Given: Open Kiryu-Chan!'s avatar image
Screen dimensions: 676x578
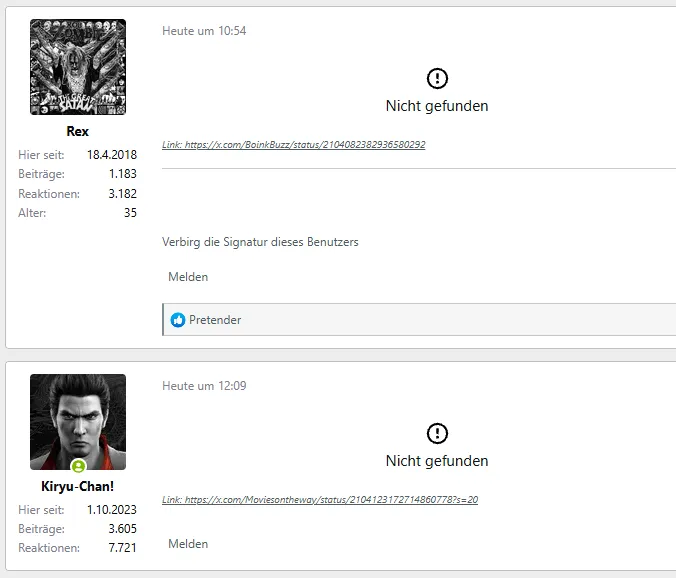Looking at the screenshot, I should [x=78, y=422].
